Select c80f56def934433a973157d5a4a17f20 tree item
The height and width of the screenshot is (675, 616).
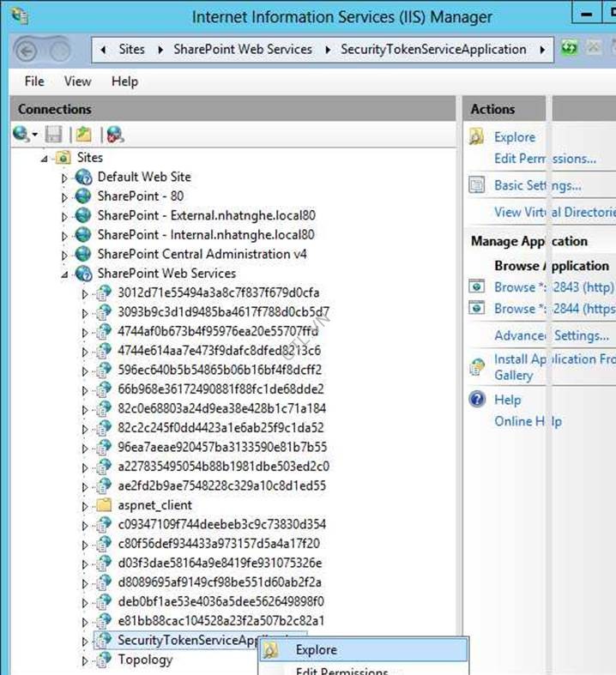coord(219,543)
